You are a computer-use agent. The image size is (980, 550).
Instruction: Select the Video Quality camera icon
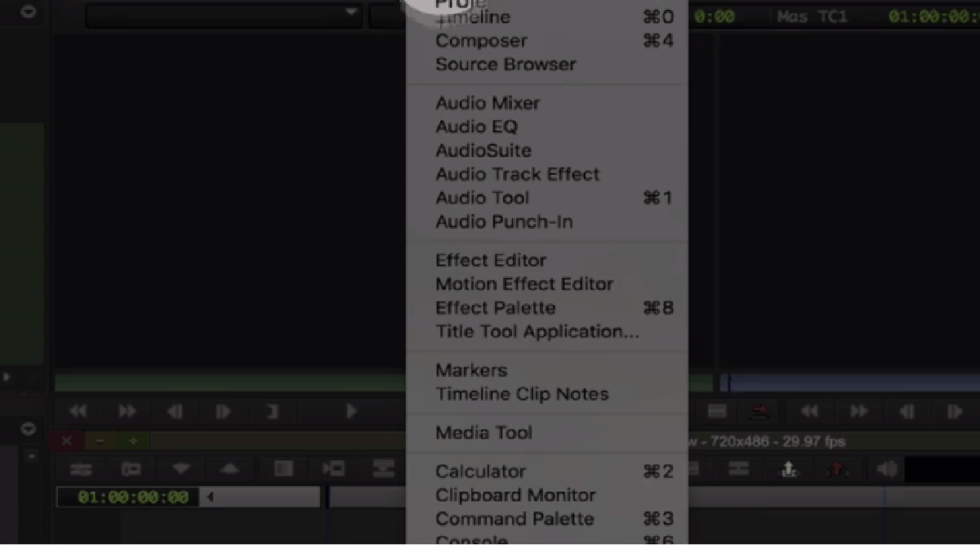(131, 469)
